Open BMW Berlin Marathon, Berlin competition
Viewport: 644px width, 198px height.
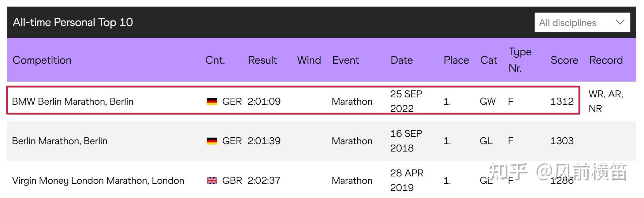72,101
